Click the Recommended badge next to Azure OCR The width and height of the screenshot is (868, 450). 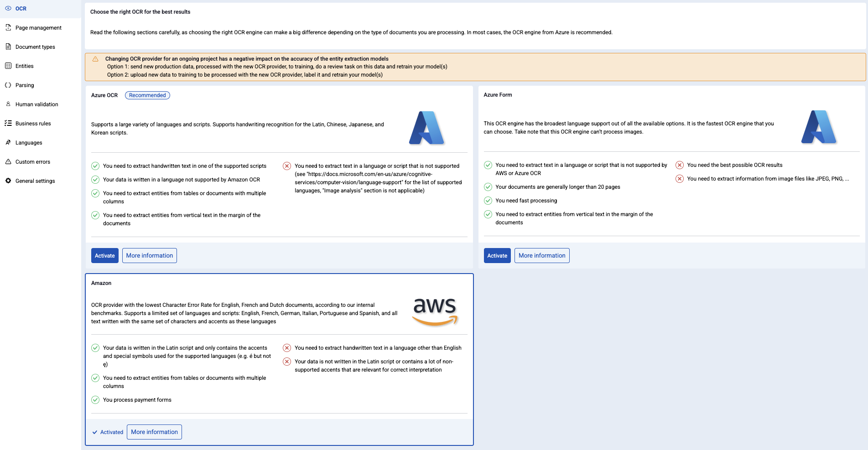[x=147, y=95]
